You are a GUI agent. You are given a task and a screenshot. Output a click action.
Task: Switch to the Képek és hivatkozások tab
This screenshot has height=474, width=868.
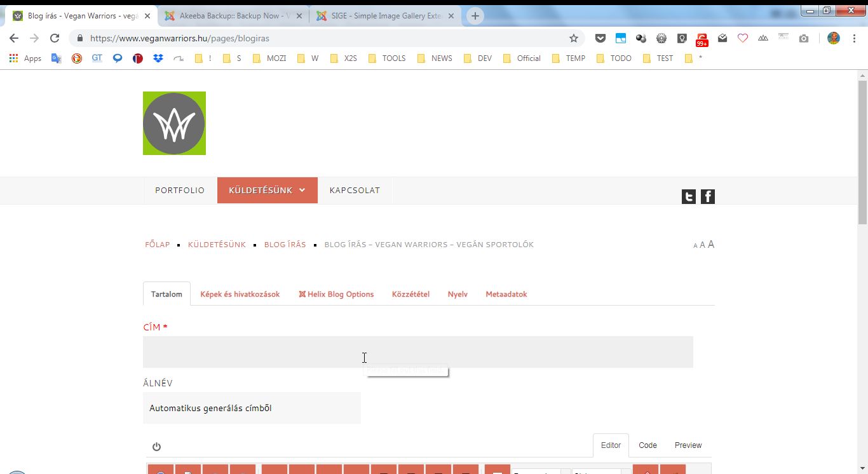(x=240, y=294)
